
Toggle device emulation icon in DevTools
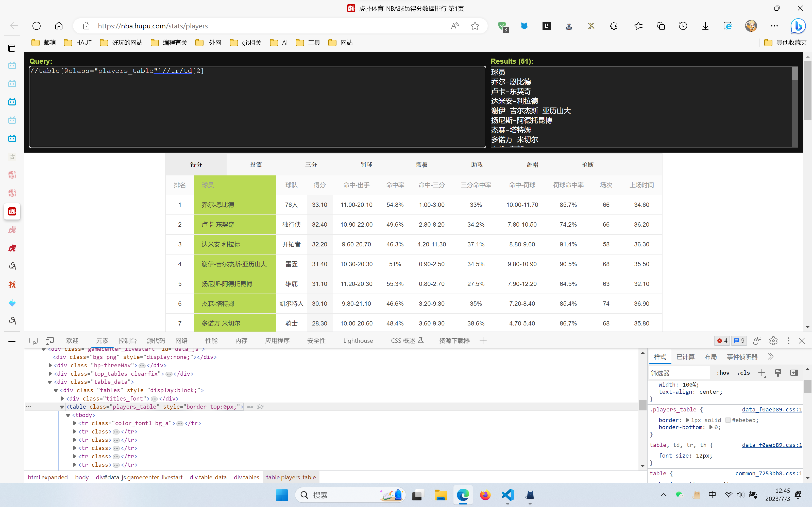(50, 341)
